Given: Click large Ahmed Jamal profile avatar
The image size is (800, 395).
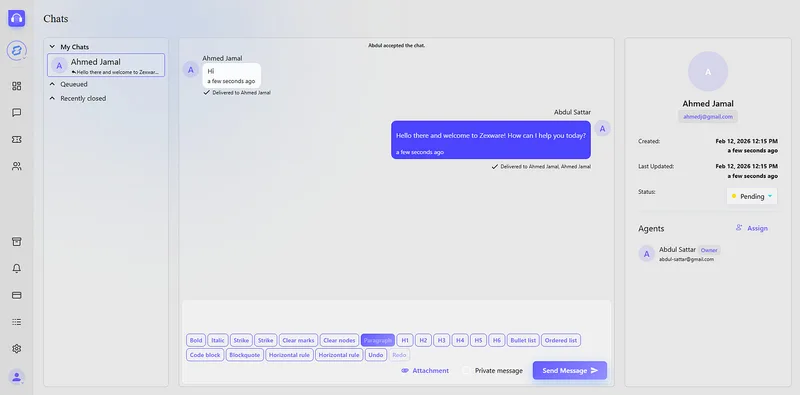Looking at the screenshot, I should click(708, 71).
